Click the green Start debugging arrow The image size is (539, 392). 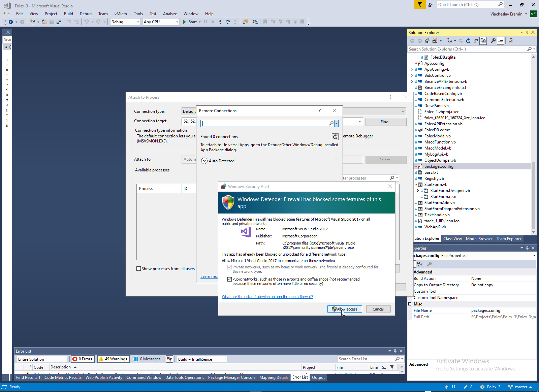pyautogui.click(x=185, y=22)
